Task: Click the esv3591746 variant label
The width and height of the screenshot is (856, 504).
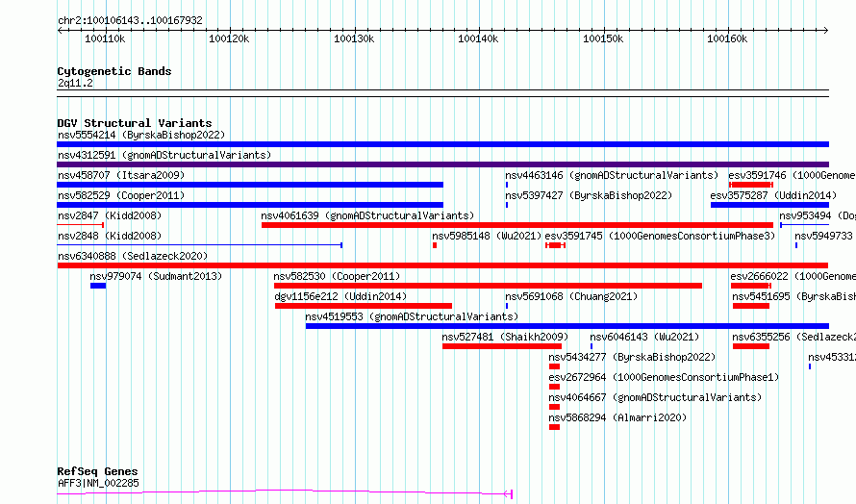Action: pyautogui.click(x=792, y=175)
